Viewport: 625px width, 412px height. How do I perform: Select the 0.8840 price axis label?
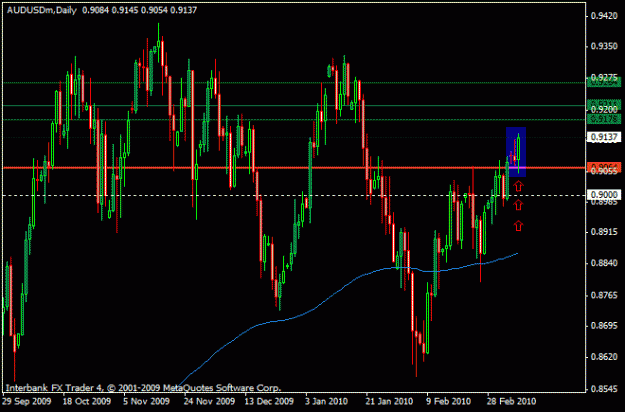(x=604, y=263)
